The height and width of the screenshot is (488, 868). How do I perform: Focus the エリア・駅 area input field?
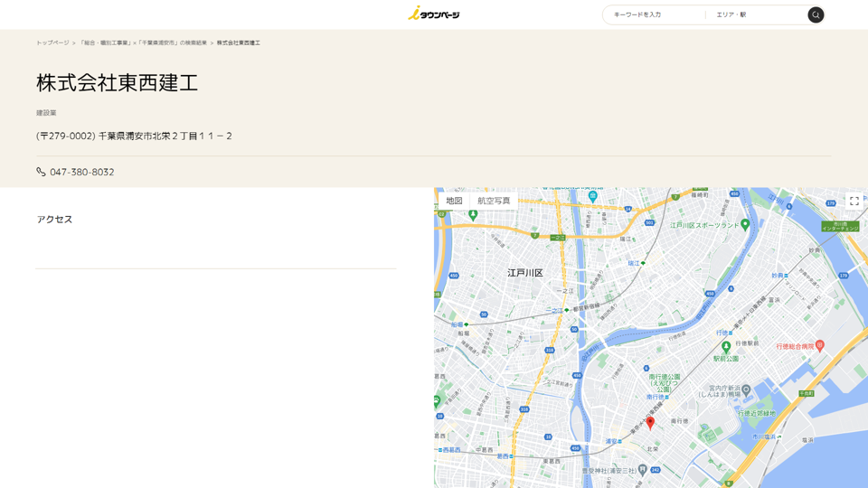point(755,14)
